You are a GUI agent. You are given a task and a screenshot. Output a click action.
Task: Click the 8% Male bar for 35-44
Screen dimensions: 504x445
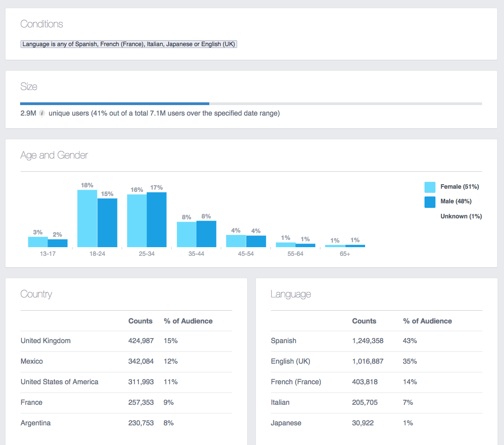[206, 234]
